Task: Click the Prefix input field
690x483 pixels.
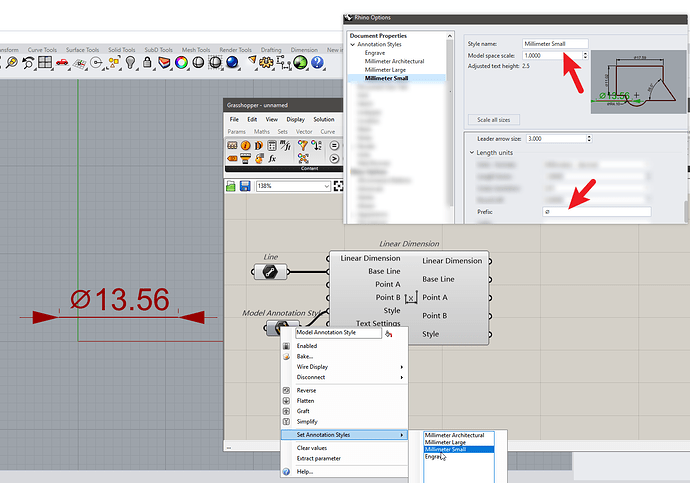Action: click(596, 212)
